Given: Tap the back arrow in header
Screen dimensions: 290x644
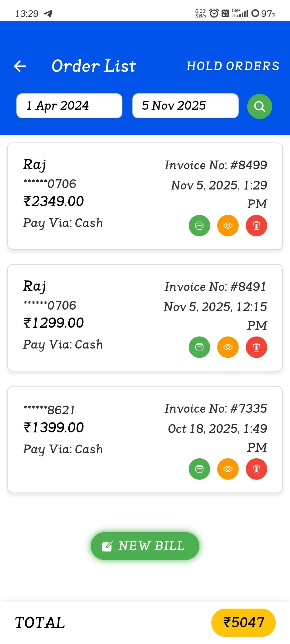Looking at the screenshot, I should click(20, 66).
